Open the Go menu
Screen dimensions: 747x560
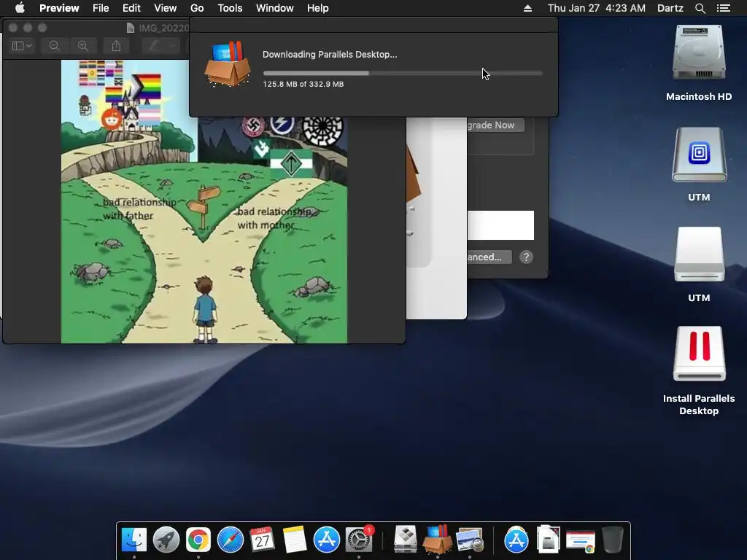[197, 8]
